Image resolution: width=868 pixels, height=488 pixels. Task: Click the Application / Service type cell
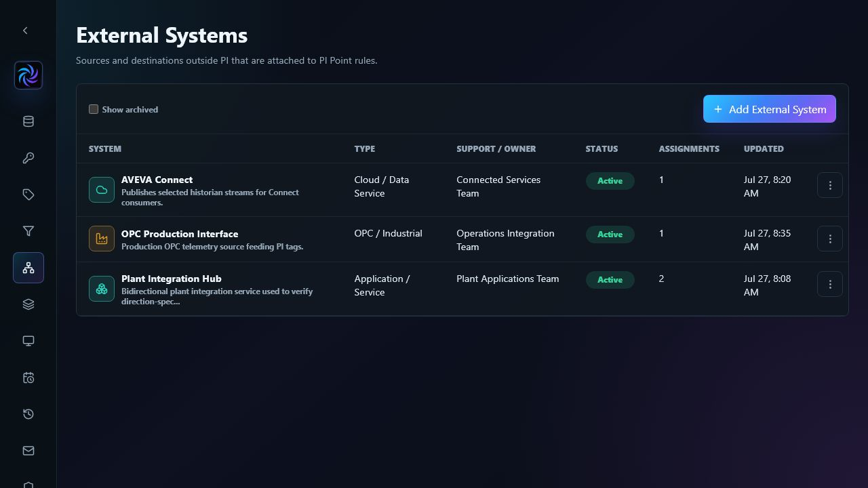pos(382,285)
